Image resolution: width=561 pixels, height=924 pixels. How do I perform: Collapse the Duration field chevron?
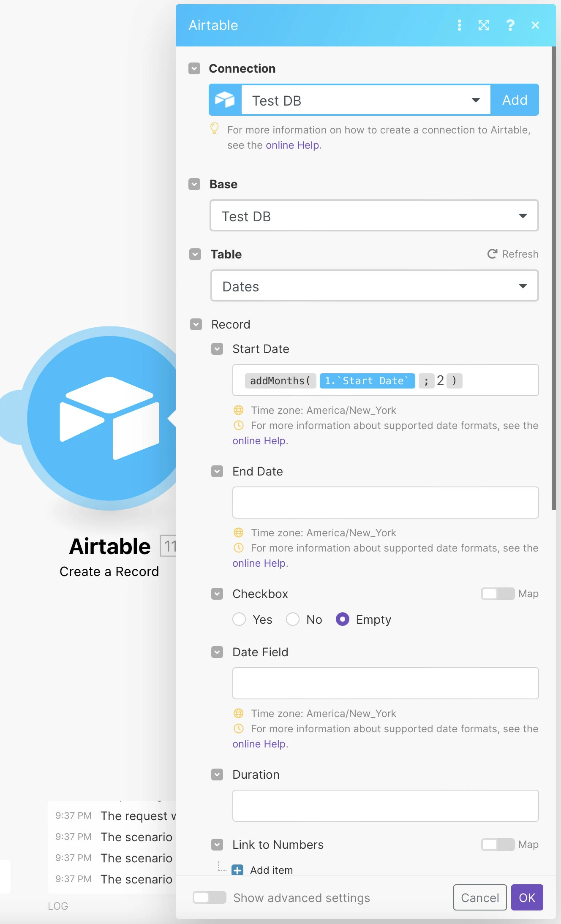217,775
